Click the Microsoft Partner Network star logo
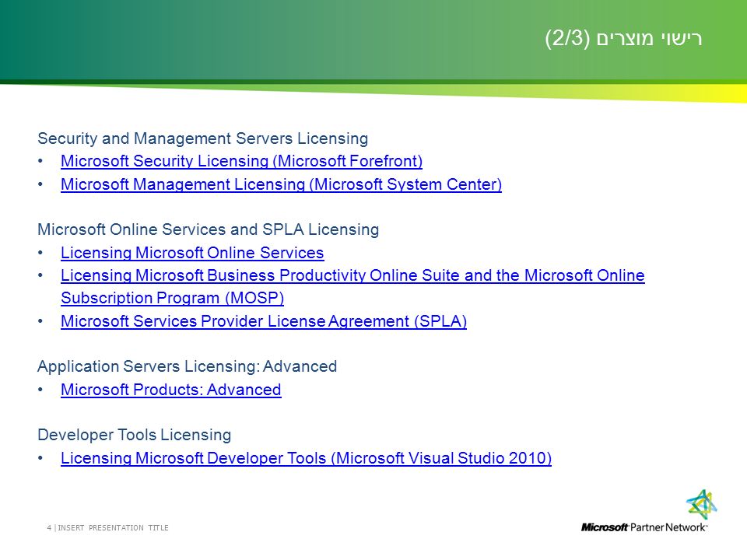 702,504
